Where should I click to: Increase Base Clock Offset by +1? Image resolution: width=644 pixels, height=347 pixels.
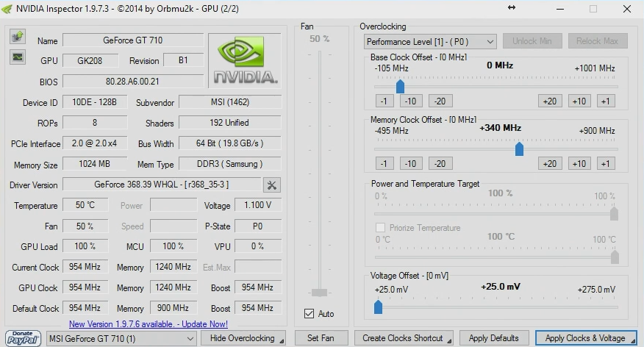pyautogui.click(x=606, y=101)
